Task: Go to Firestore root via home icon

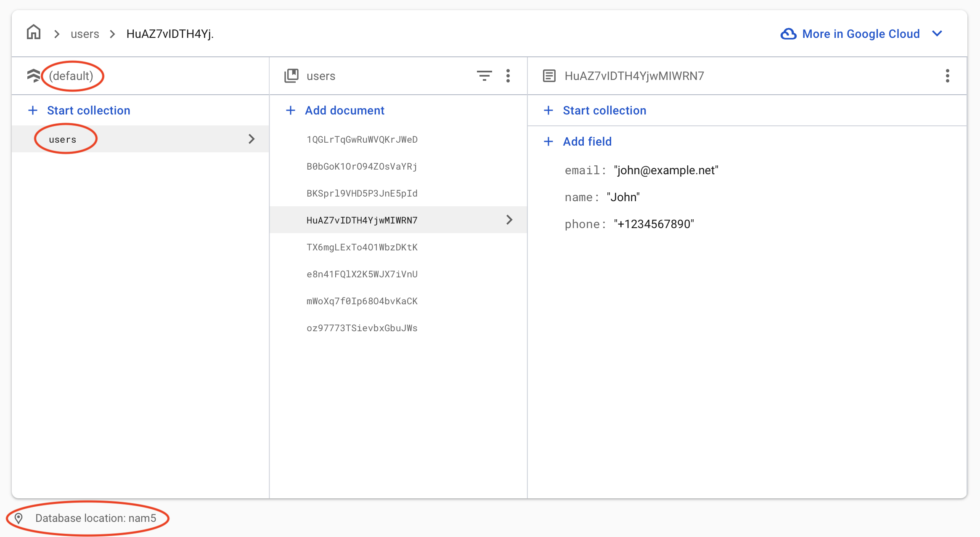Action: pos(34,32)
